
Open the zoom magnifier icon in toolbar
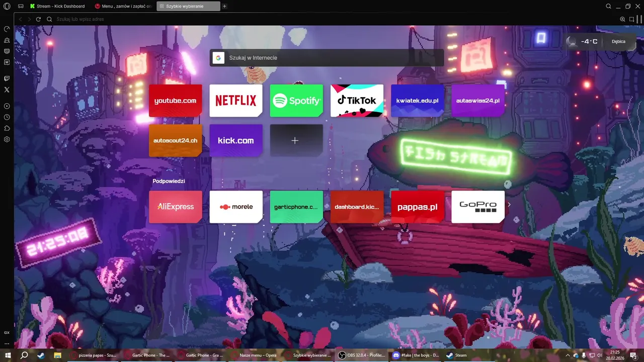tap(622, 19)
